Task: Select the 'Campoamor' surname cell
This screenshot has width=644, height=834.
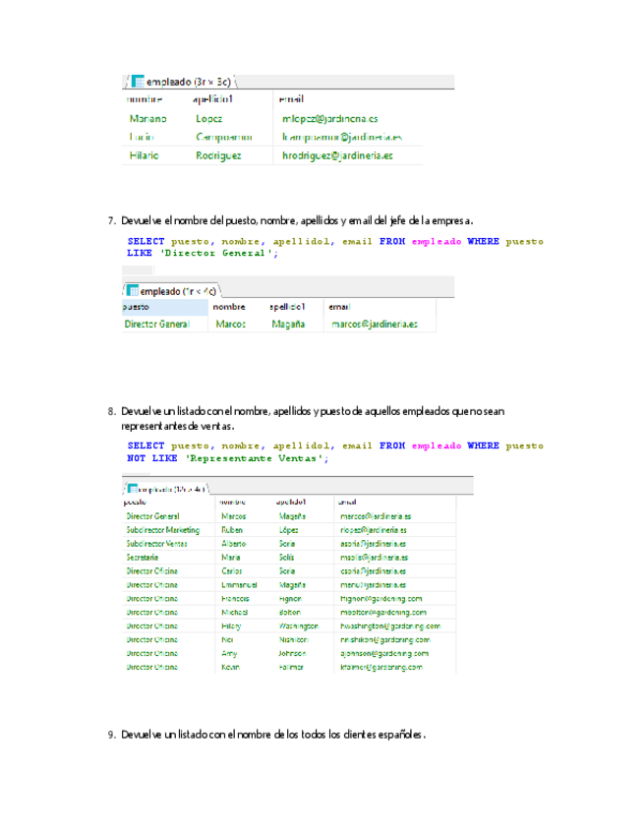Action: coord(224,138)
